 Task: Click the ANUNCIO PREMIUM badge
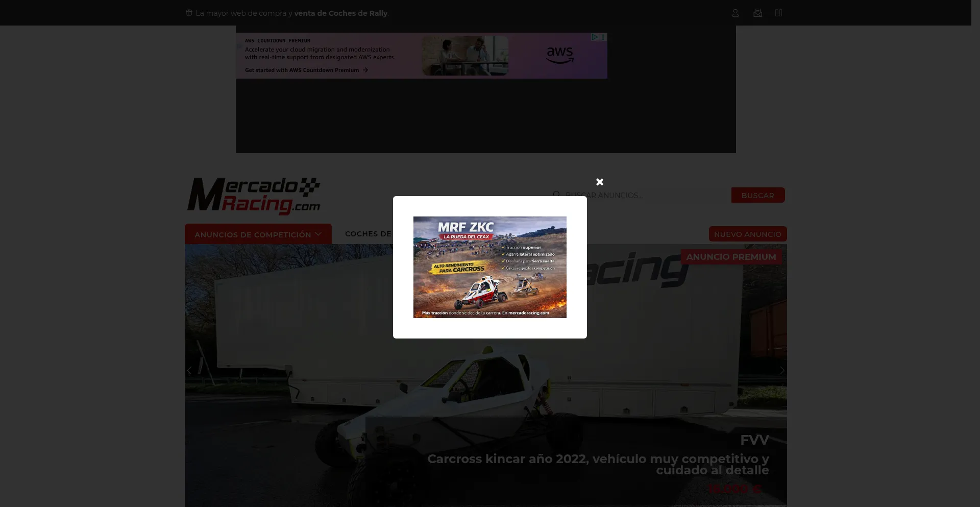click(x=731, y=257)
